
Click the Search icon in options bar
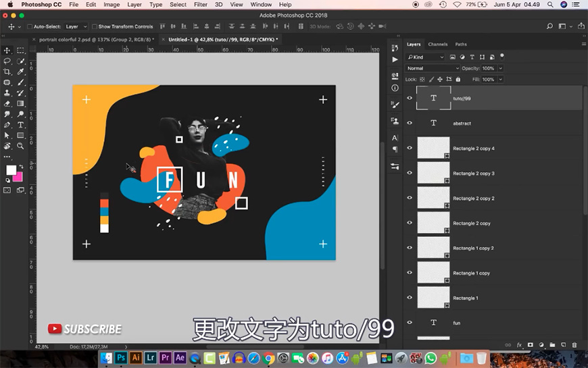coord(549,26)
